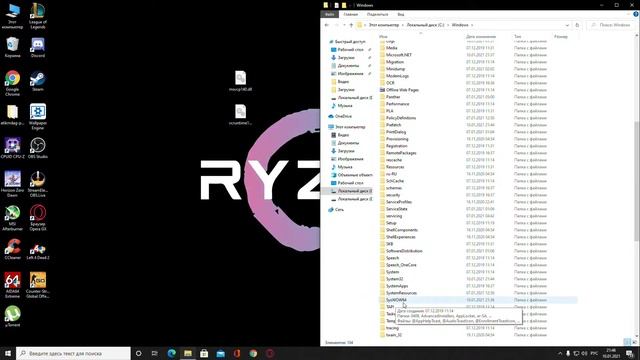Image resolution: width=640 pixels, height=360 pixels.
Task: Open the notification center icon
Action: (630, 353)
